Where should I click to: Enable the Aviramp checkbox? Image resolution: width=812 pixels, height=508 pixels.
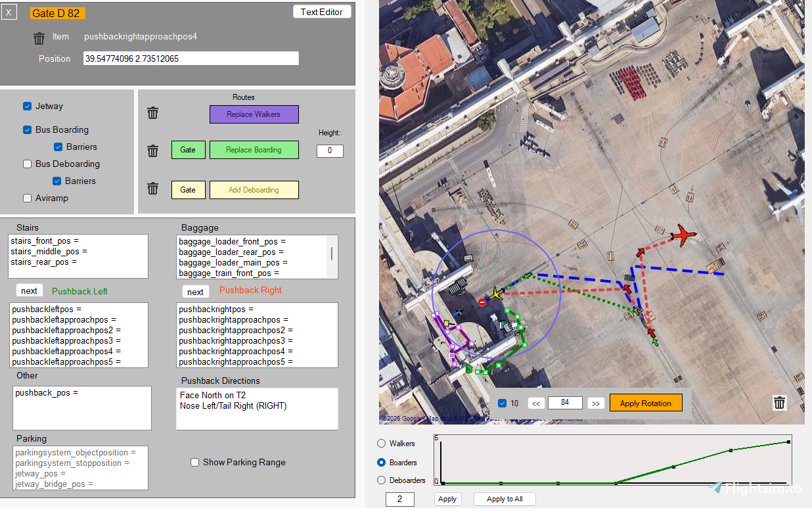27,198
